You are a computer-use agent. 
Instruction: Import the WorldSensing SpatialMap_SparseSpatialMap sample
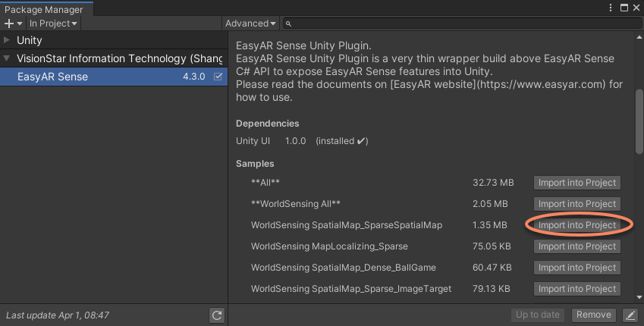[577, 225]
